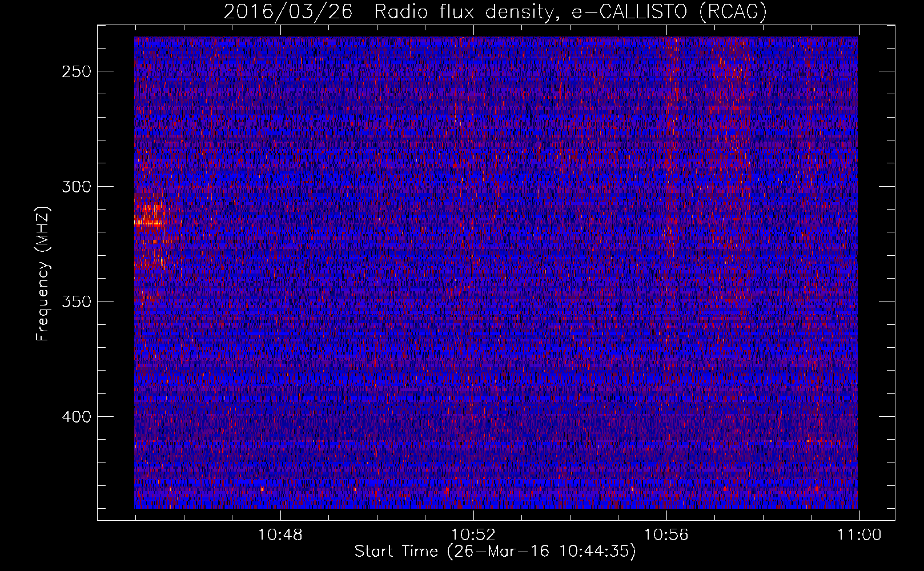Viewport: 924px width, 571px height.
Task: Click the 11:00 time tick label
Action: [x=859, y=535]
